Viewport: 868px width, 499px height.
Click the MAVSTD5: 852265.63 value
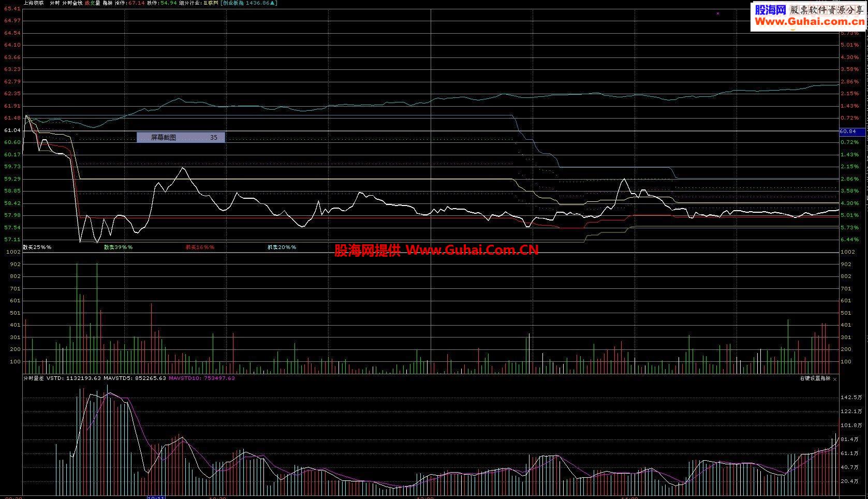click(x=135, y=378)
